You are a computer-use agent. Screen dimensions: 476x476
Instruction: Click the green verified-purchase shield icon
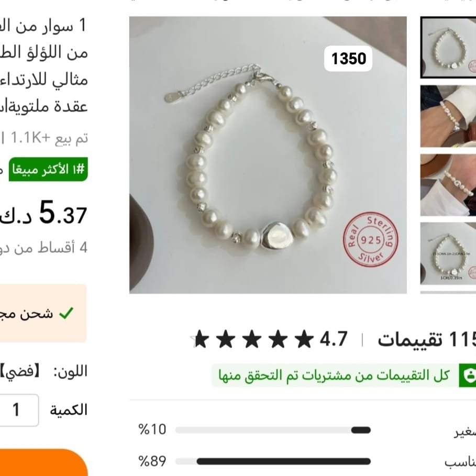point(468,375)
